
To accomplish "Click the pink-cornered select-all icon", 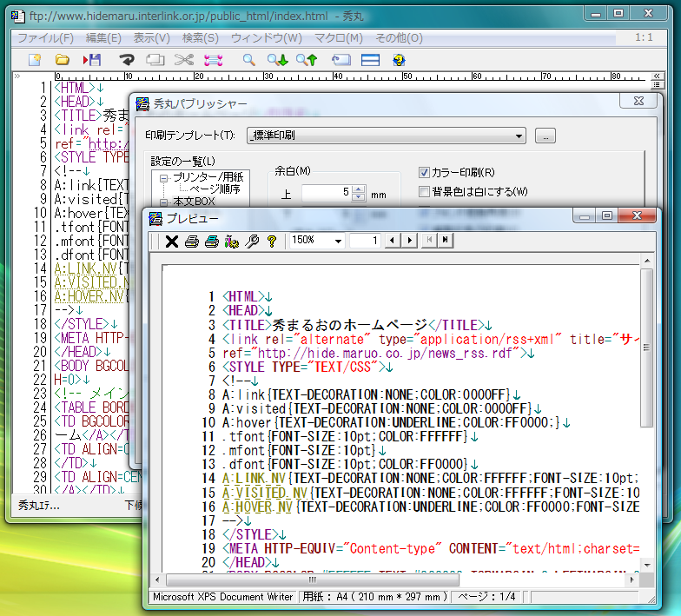I will point(214,60).
